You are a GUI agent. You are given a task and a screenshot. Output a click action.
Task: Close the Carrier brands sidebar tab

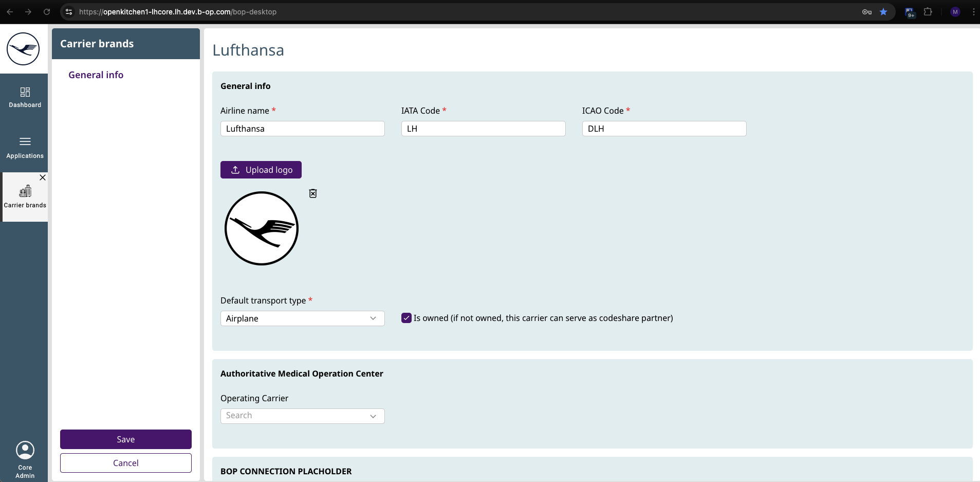click(43, 177)
